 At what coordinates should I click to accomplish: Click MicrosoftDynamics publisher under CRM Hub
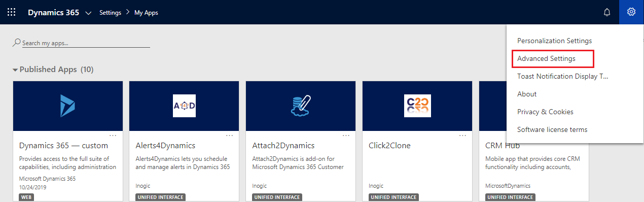click(x=508, y=186)
